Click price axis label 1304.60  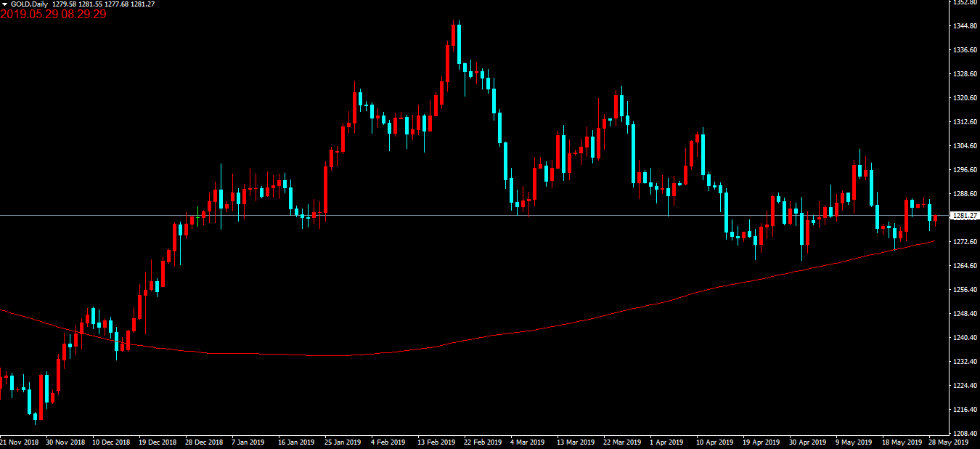point(965,146)
